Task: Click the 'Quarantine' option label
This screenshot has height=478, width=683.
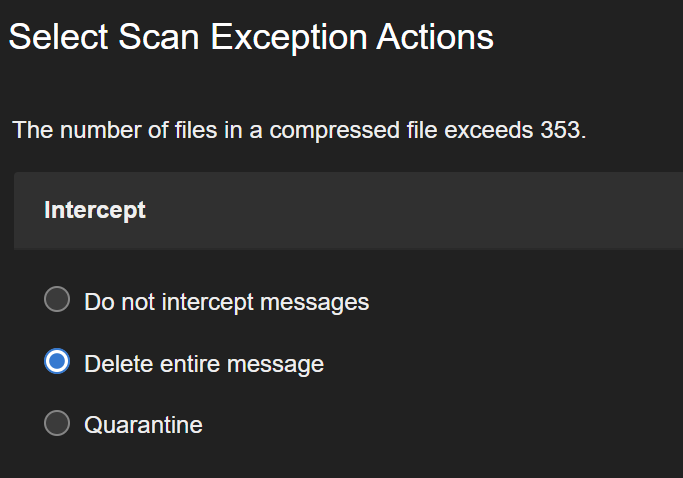Action: click(x=143, y=425)
